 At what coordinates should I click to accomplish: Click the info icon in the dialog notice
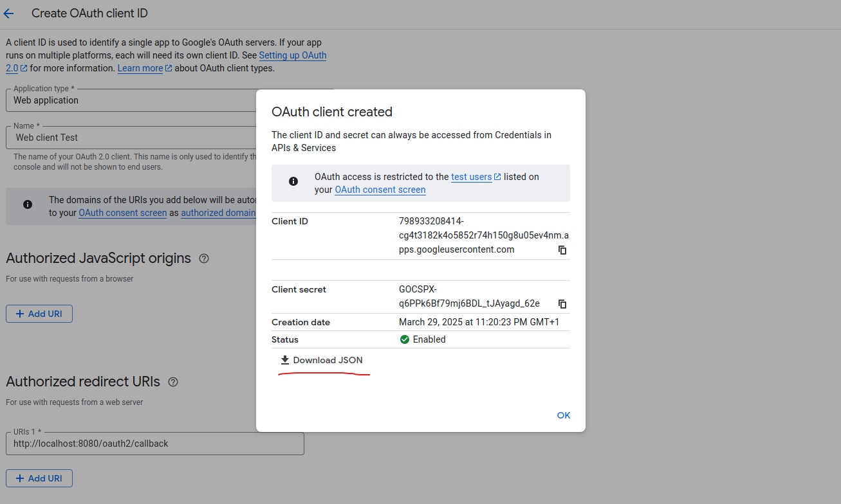click(x=293, y=182)
